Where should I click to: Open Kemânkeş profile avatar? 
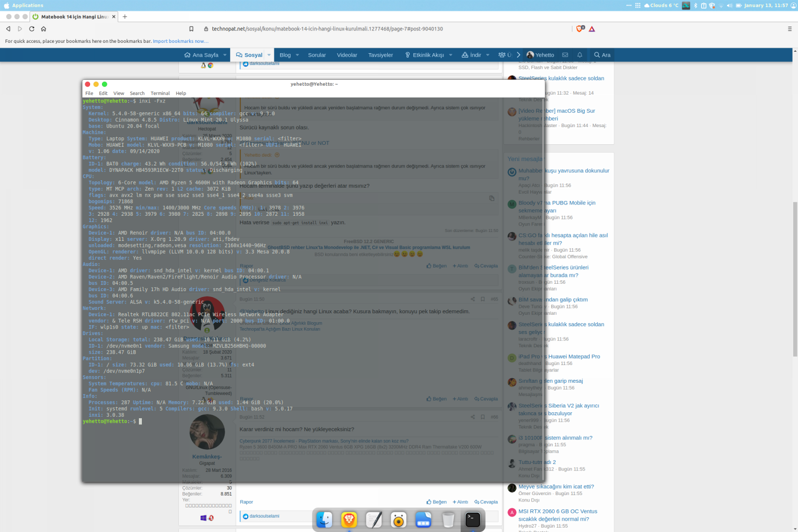coord(207,432)
